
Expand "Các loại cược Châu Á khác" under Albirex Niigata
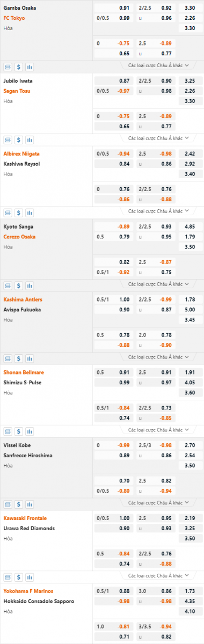162,211
